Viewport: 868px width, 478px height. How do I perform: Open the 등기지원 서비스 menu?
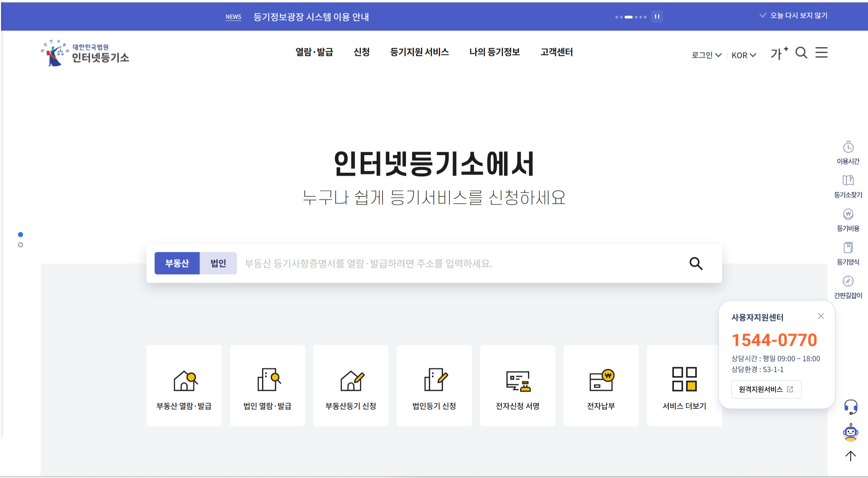pyautogui.click(x=419, y=52)
